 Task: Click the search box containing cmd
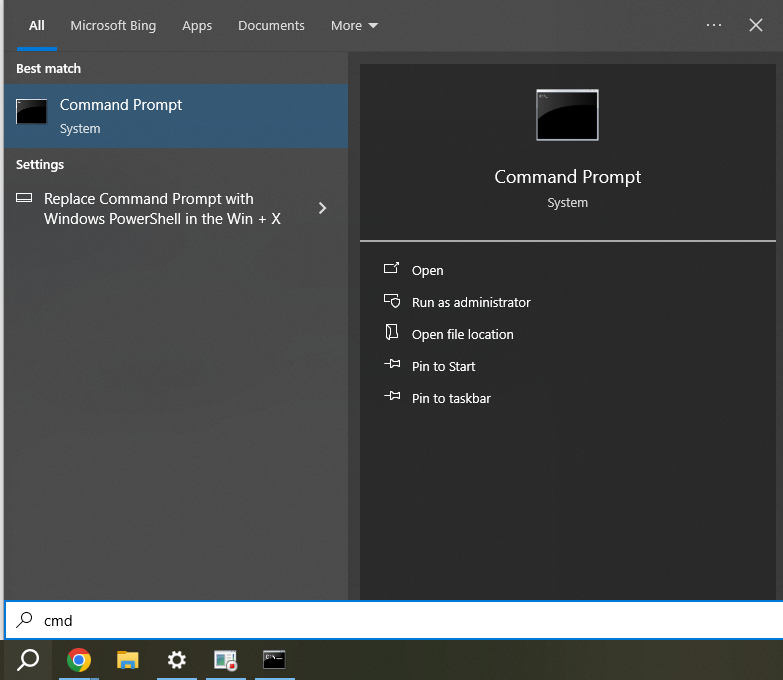[393, 620]
